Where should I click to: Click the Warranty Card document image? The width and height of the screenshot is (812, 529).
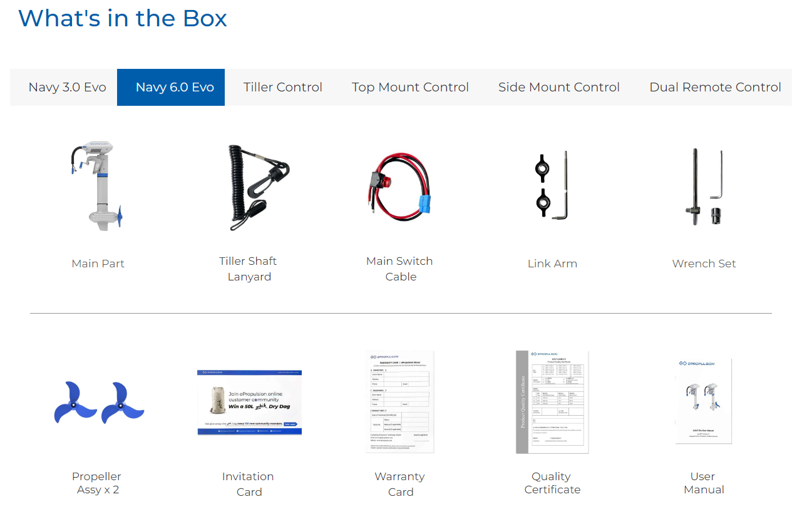400,402
